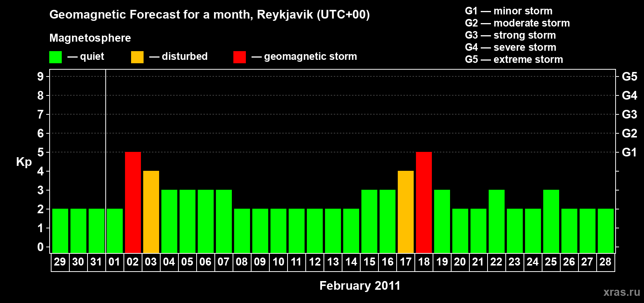Image resolution: width=644 pixels, height=303 pixels.
Task: Click the Kp axis value 9
Action: click(41, 77)
